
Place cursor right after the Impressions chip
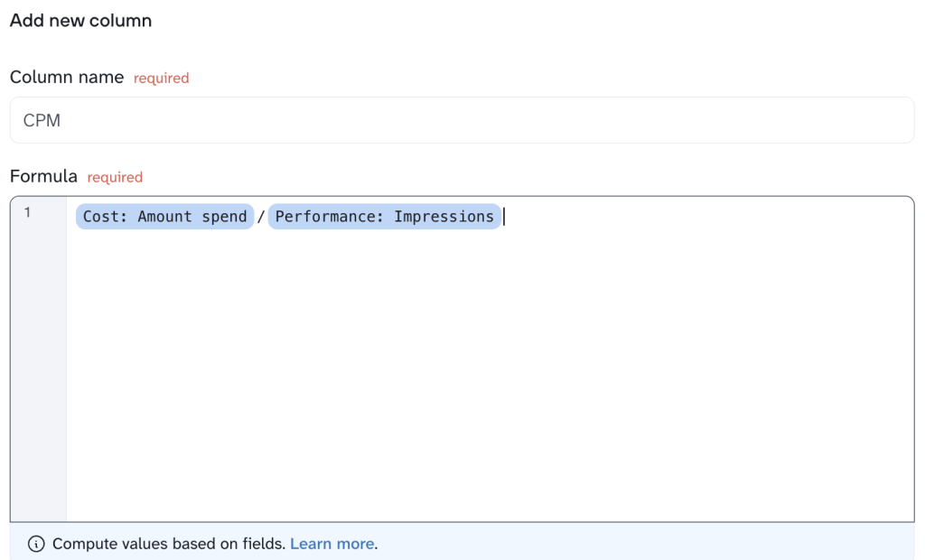click(504, 217)
